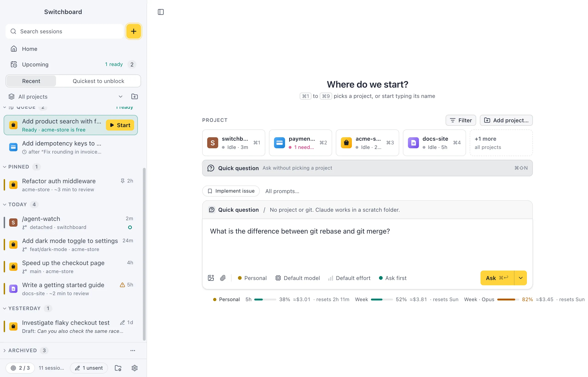588x377 pixels.
Task: Click the Filter button
Action: tap(461, 120)
